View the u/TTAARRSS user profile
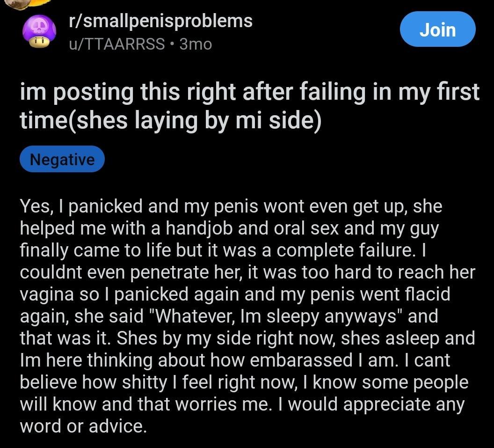The width and height of the screenshot is (494, 448). pos(116,44)
